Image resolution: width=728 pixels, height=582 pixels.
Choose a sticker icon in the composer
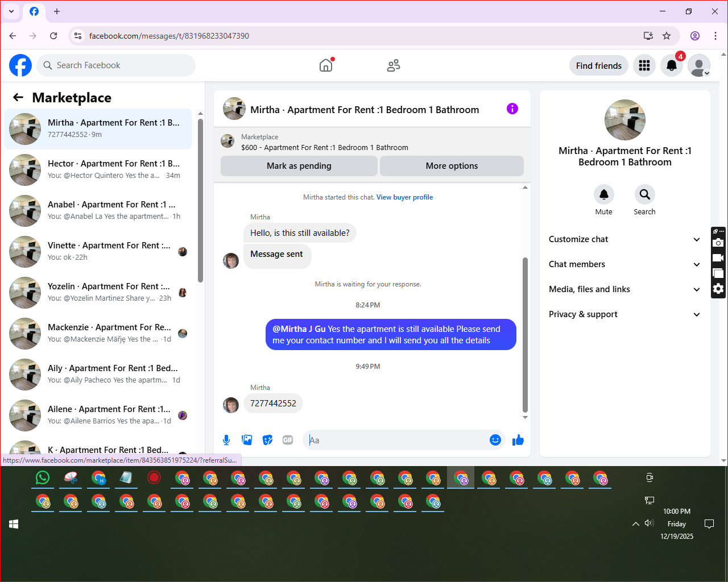click(267, 440)
